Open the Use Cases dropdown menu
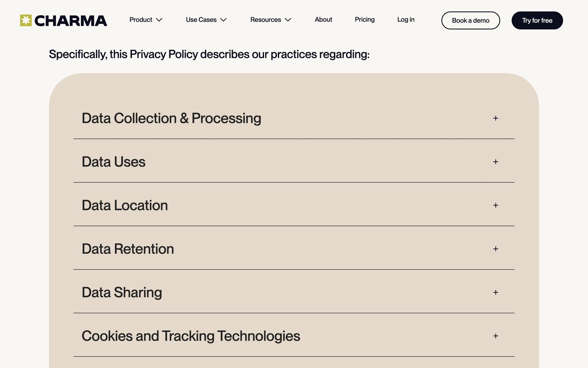Screen dimensions: 588x368 coord(206,20)
